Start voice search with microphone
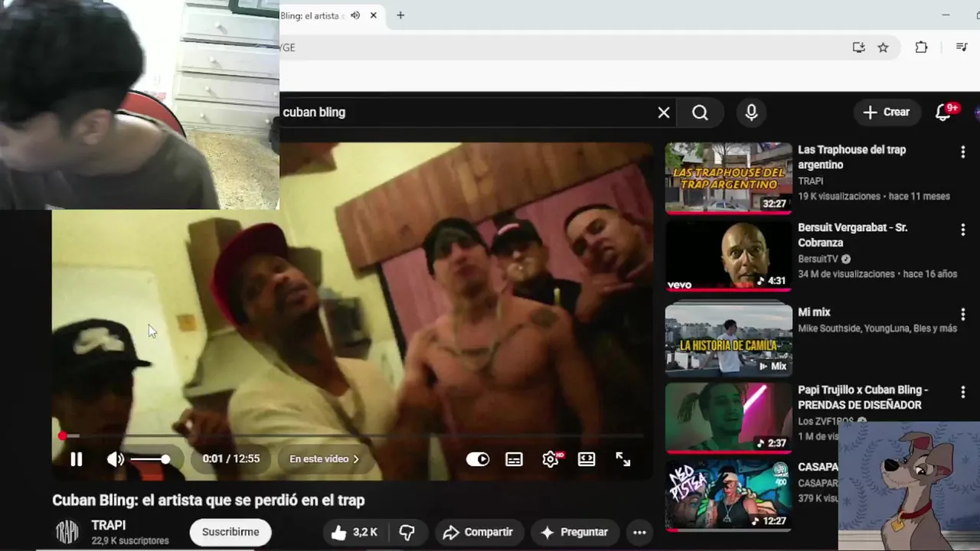 coord(751,112)
